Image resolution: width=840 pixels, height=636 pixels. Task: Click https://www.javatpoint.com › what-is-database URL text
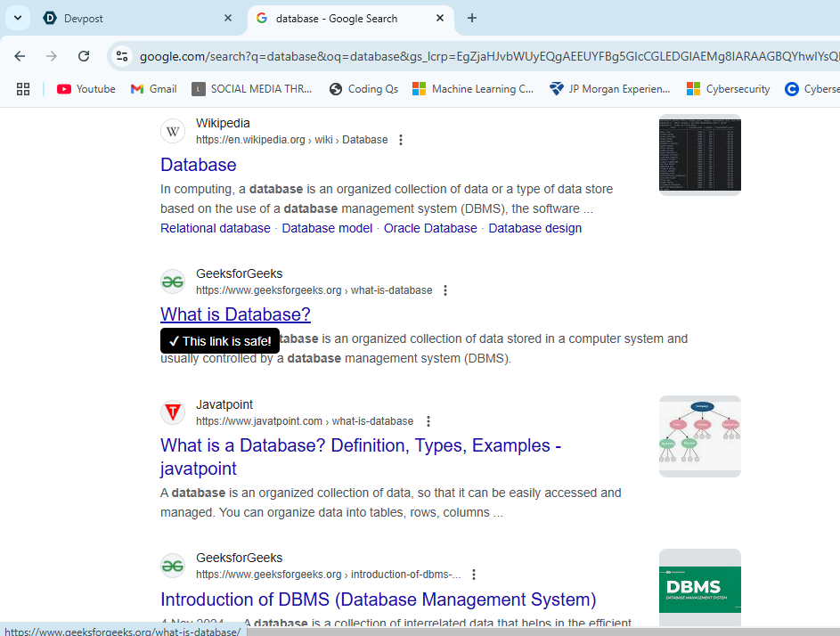[x=305, y=421]
